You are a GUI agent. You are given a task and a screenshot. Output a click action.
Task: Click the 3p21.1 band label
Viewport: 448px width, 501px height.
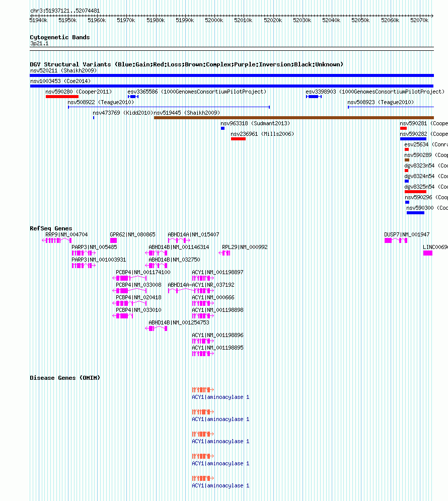(39, 43)
